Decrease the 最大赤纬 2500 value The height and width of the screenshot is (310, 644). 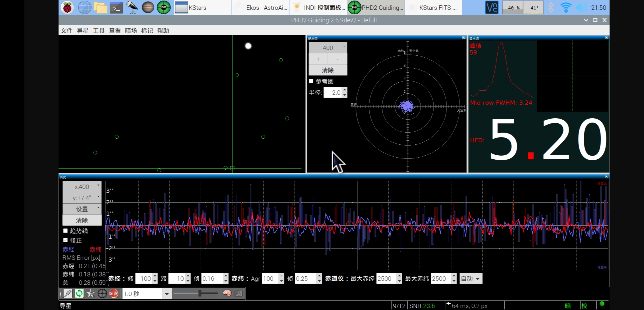tap(454, 281)
